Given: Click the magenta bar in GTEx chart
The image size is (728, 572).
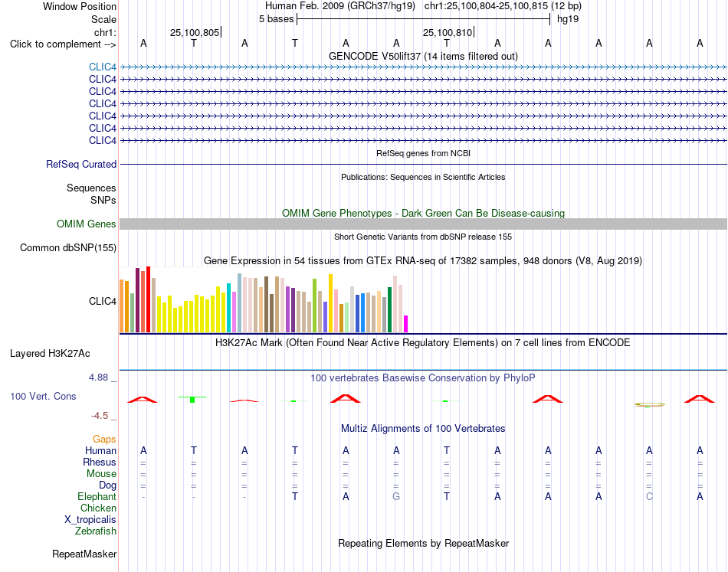Looking at the screenshot, I should coord(406,324).
